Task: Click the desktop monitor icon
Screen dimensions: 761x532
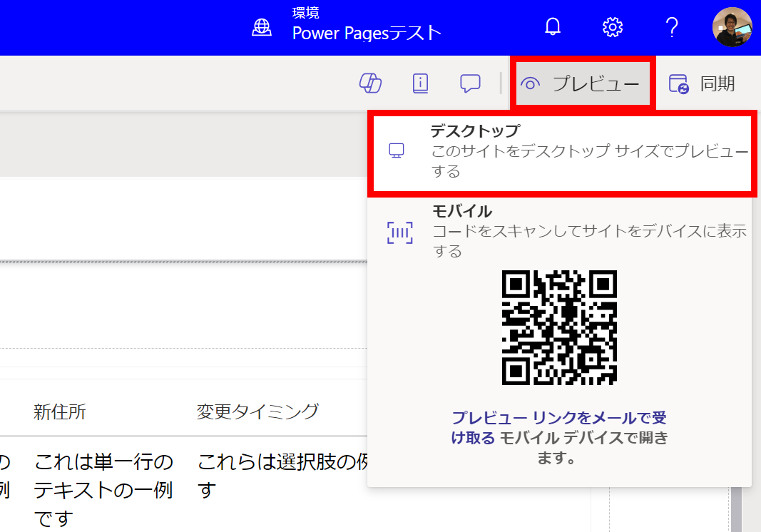Action: tap(397, 150)
